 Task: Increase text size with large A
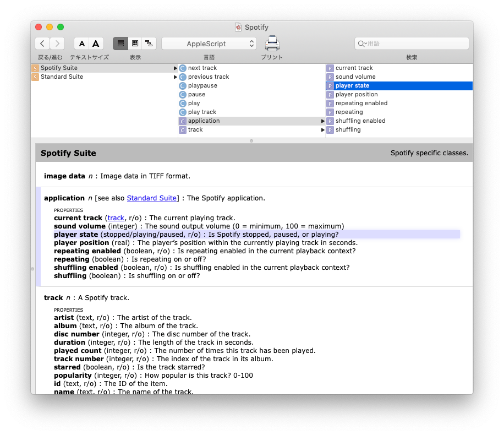(x=96, y=44)
